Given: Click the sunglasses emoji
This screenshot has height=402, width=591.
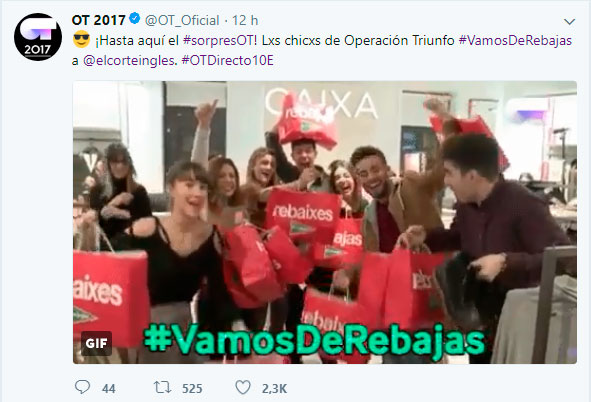Looking at the screenshot, I should pyautogui.click(x=81, y=40).
